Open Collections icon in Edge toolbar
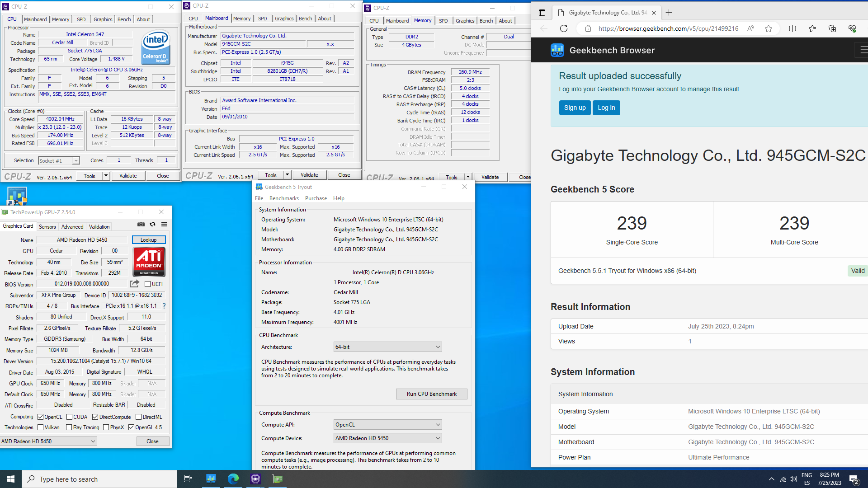 [x=832, y=28]
